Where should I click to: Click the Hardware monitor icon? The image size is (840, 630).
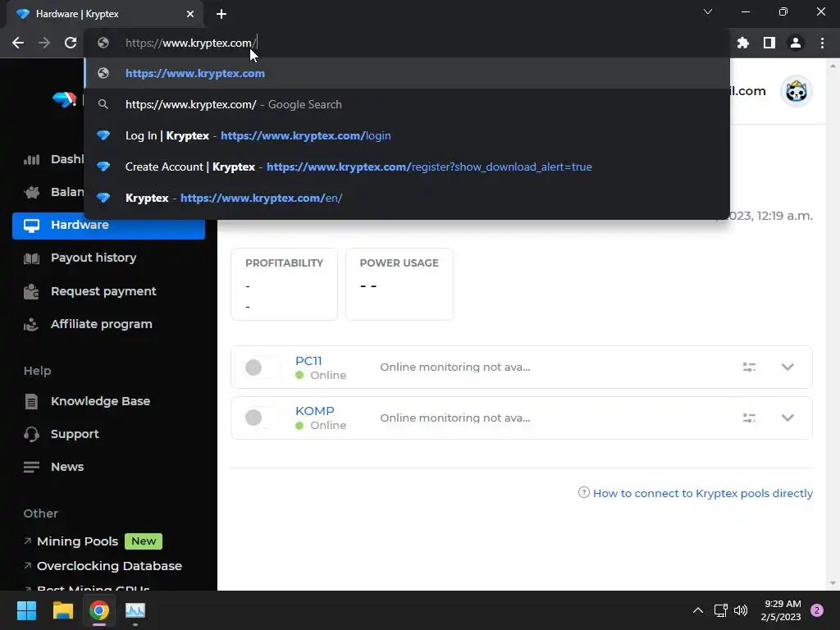pyautogui.click(x=32, y=226)
